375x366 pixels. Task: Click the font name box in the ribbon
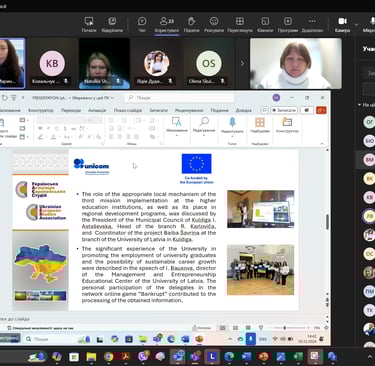(60, 120)
